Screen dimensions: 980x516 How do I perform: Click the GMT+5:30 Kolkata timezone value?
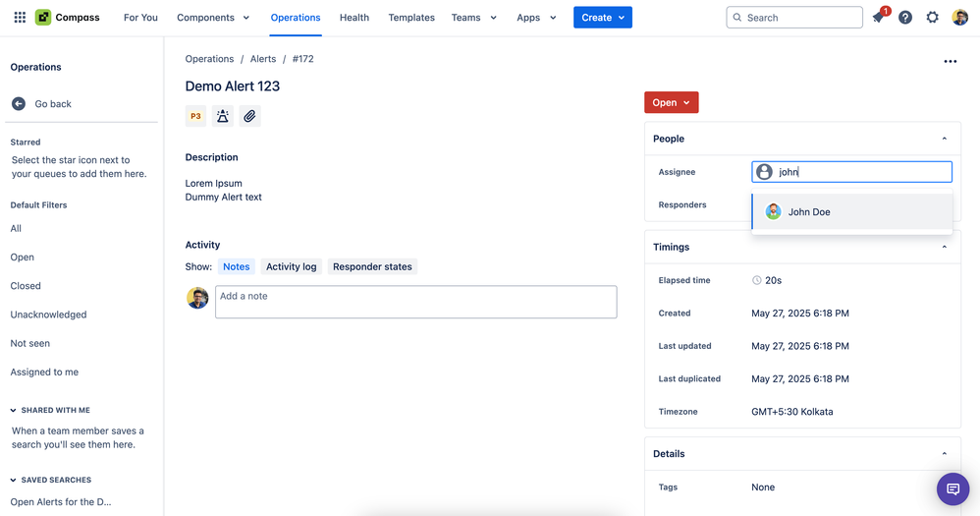pos(791,412)
